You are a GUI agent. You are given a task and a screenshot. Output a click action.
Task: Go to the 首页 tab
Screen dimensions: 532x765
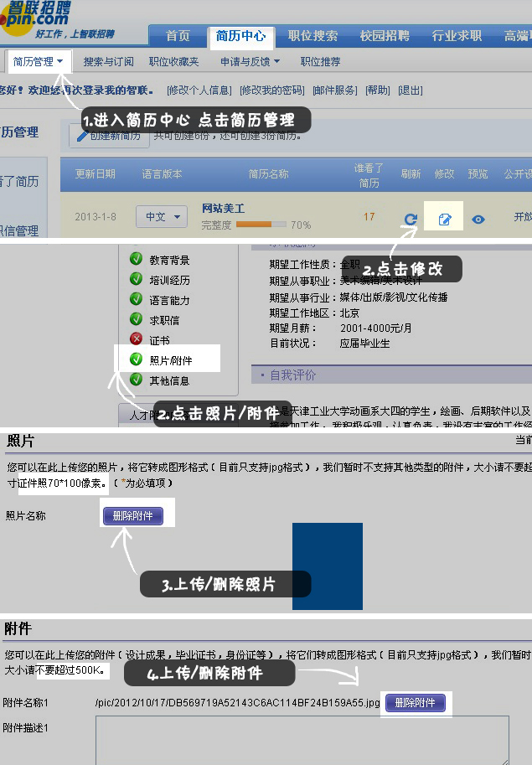click(x=178, y=36)
